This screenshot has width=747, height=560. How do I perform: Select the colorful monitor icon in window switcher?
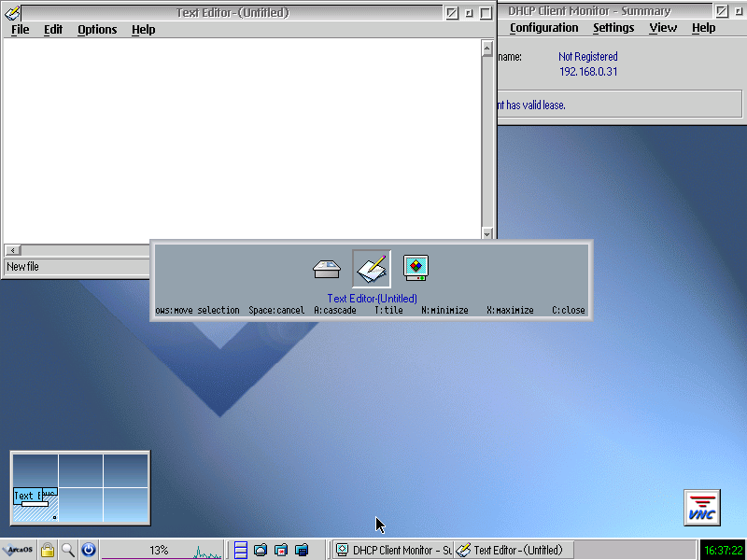click(x=416, y=269)
